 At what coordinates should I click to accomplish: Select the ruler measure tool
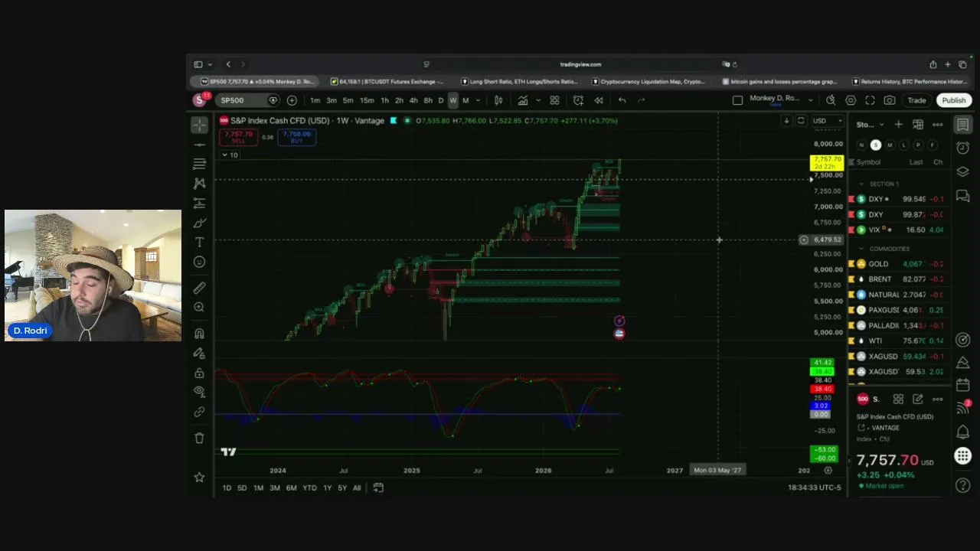[x=200, y=288]
